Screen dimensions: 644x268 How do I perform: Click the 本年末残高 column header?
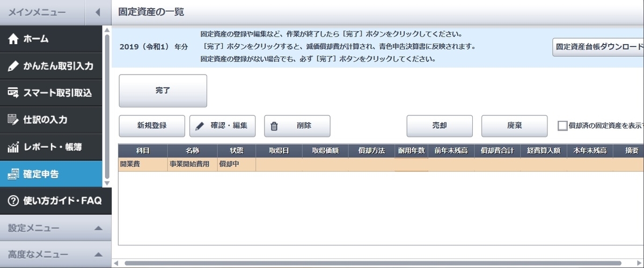click(589, 151)
